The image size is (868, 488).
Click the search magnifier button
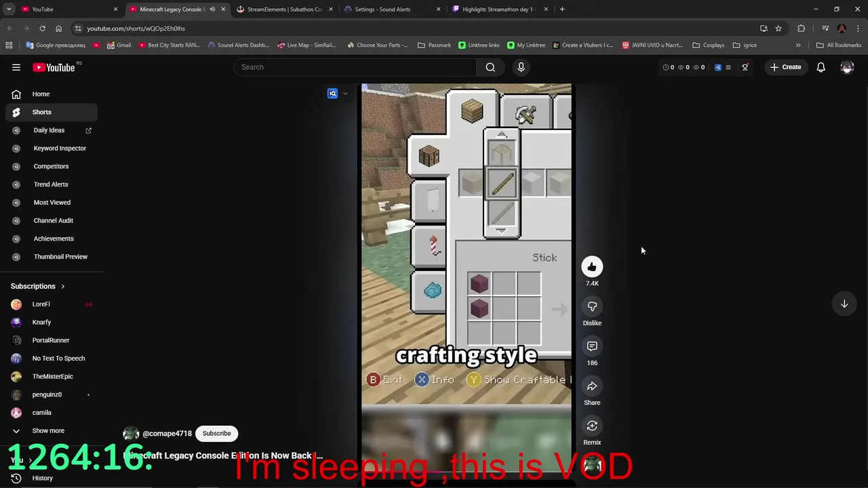(x=490, y=67)
